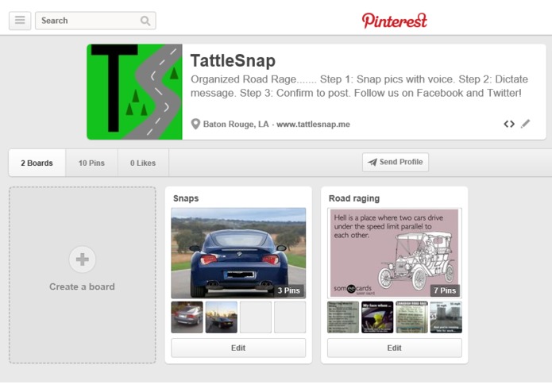Click the embed code widget icon
The width and height of the screenshot is (552, 392).
[x=509, y=124]
